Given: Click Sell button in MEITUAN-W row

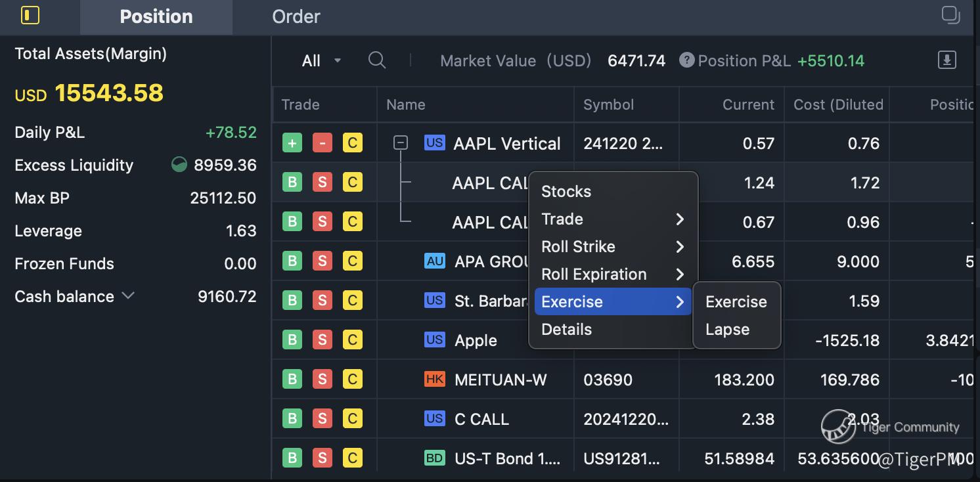Looking at the screenshot, I should [322, 380].
